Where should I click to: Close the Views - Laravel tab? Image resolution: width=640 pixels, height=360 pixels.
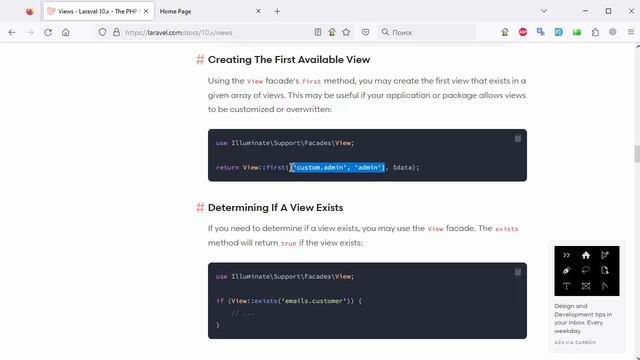[x=146, y=11]
